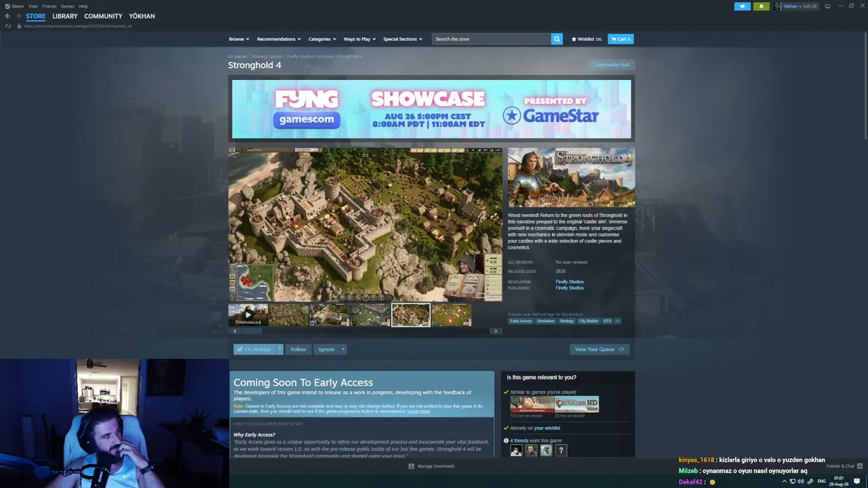Open the Crusader HD similar game image
Image resolution: width=868 pixels, height=488 pixels.
coord(576,404)
